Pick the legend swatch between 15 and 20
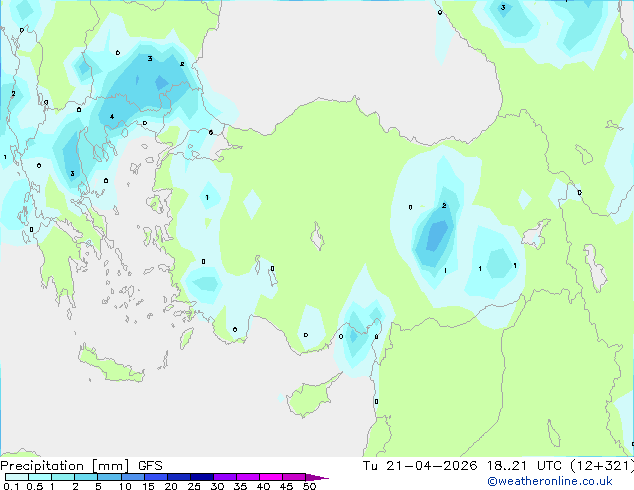 (156, 477)
